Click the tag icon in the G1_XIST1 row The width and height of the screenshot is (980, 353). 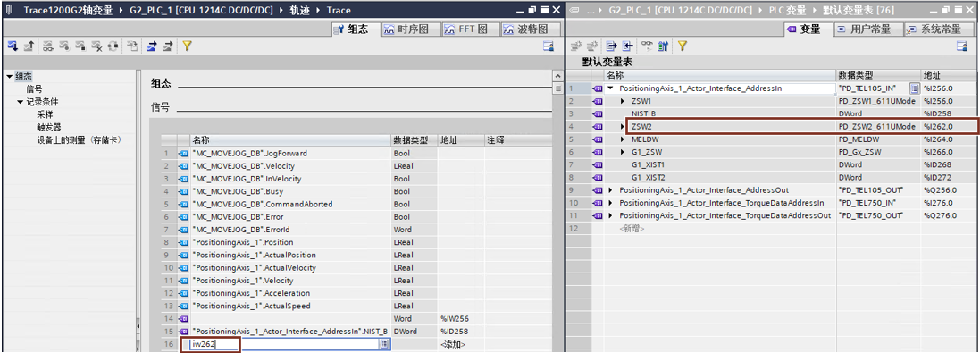pos(598,165)
